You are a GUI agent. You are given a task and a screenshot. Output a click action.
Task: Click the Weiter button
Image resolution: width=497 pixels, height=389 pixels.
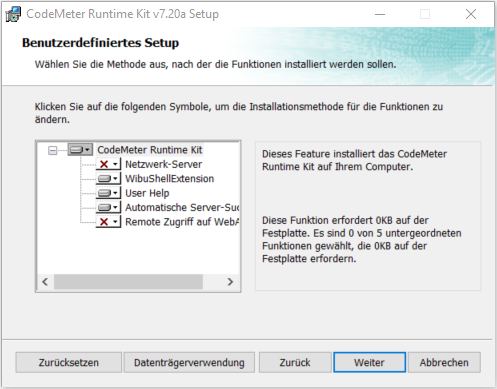tap(370, 362)
